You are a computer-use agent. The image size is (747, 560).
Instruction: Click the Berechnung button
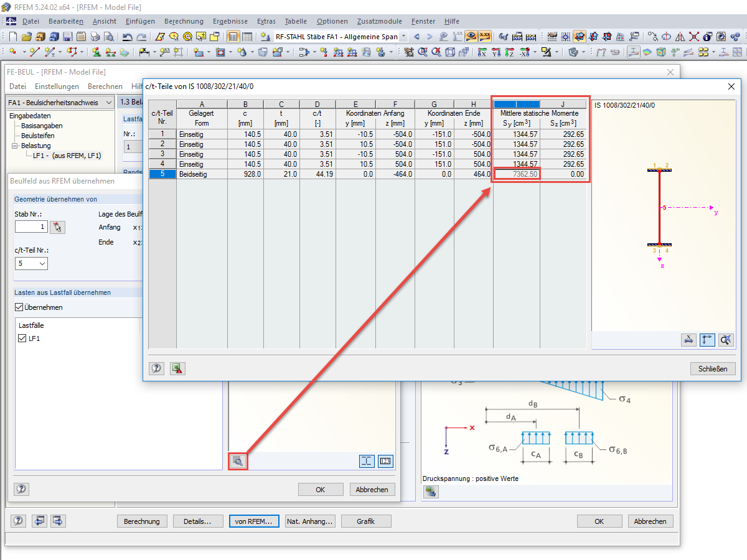coord(142,521)
